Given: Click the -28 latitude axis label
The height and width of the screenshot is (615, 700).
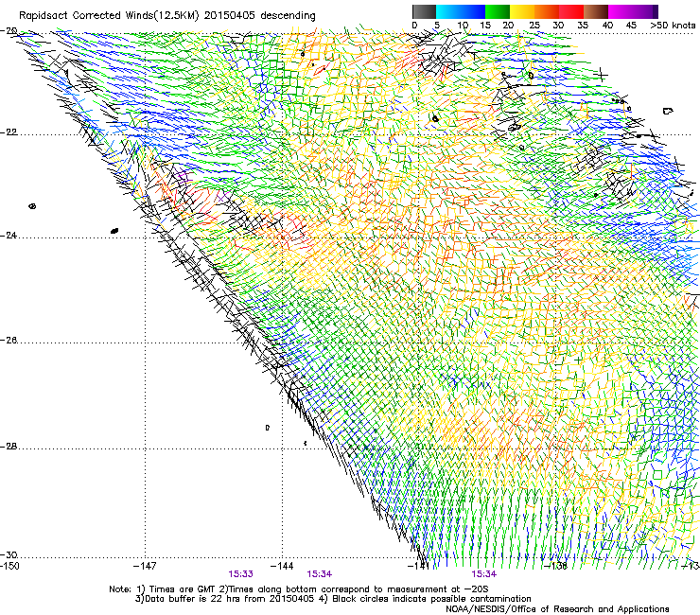Looking at the screenshot, I should tap(9, 447).
